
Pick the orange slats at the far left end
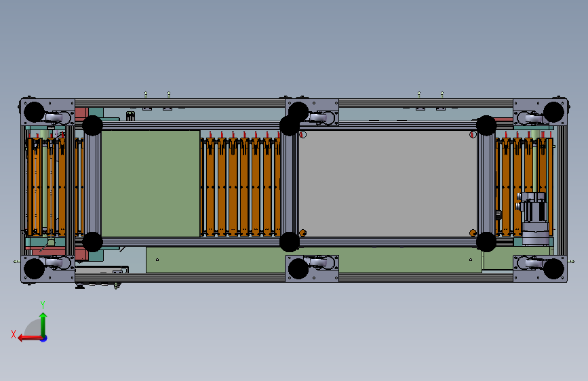point(45,186)
